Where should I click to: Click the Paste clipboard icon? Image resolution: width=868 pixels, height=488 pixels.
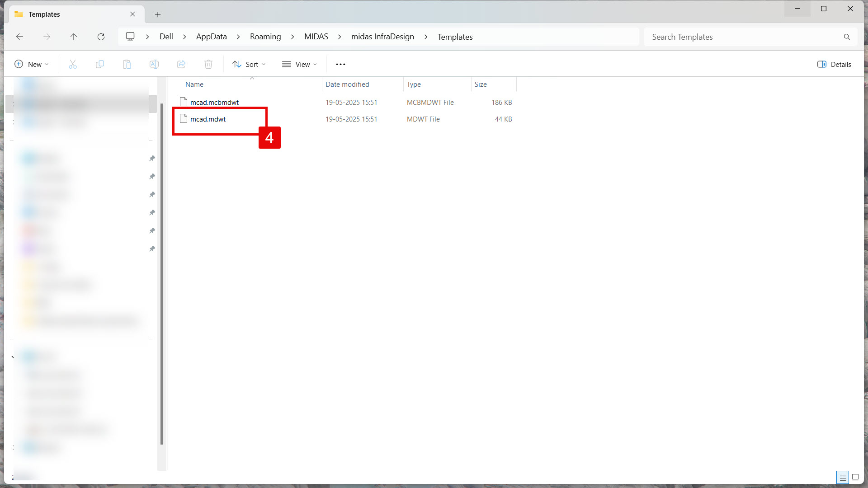click(x=127, y=64)
